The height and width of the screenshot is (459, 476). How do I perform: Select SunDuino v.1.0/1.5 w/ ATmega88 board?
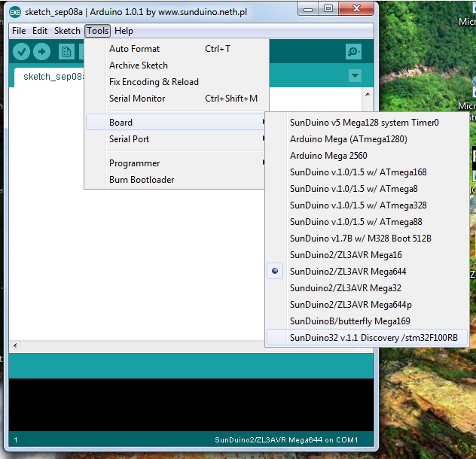pyautogui.click(x=367, y=222)
